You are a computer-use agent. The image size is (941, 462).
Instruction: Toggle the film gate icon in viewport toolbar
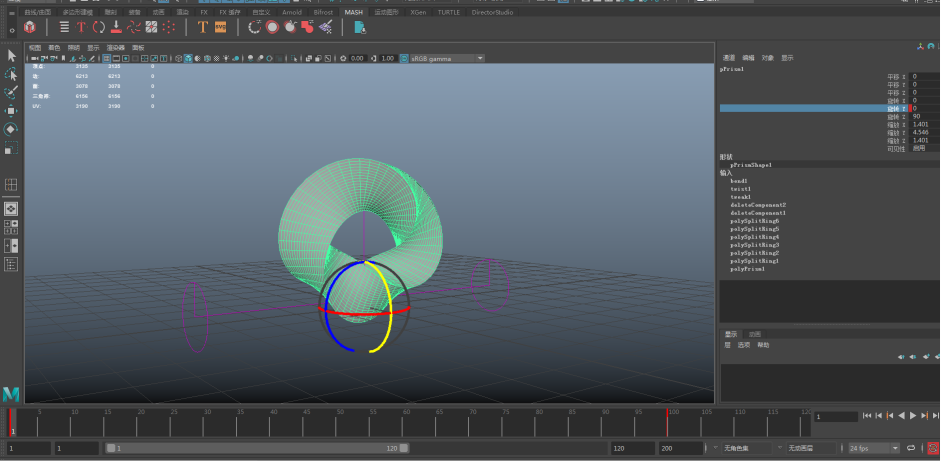(x=116, y=58)
